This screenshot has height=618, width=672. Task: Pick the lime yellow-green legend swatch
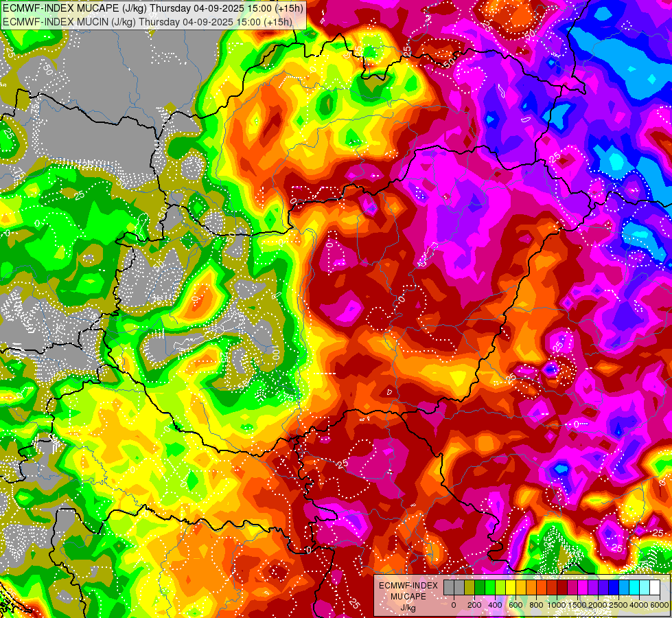tap(500, 587)
